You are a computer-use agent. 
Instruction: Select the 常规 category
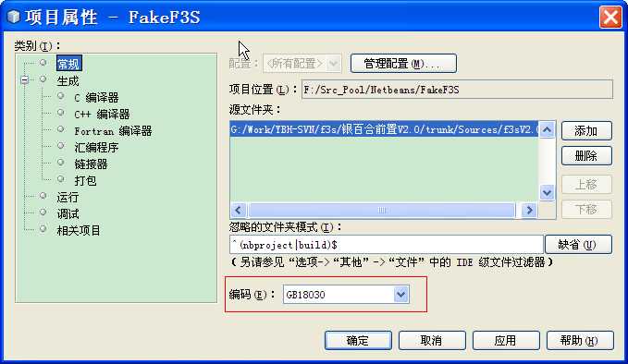pyautogui.click(x=68, y=64)
